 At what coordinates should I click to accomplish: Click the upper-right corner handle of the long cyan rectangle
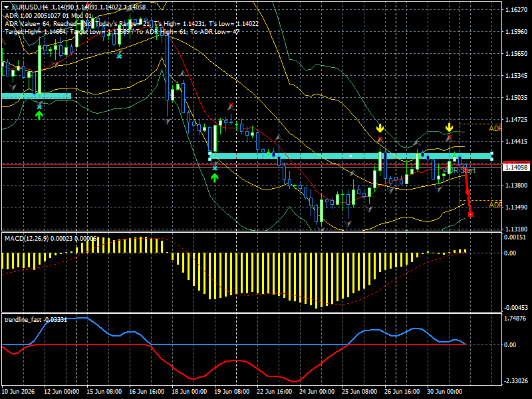491,154
